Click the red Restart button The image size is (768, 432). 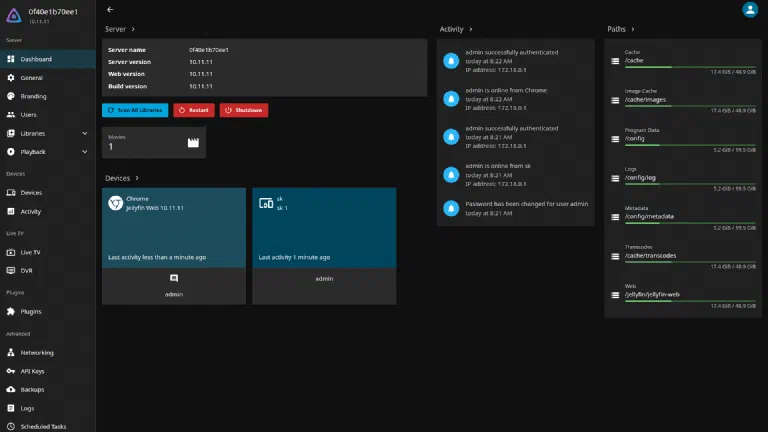tap(194, 110)
